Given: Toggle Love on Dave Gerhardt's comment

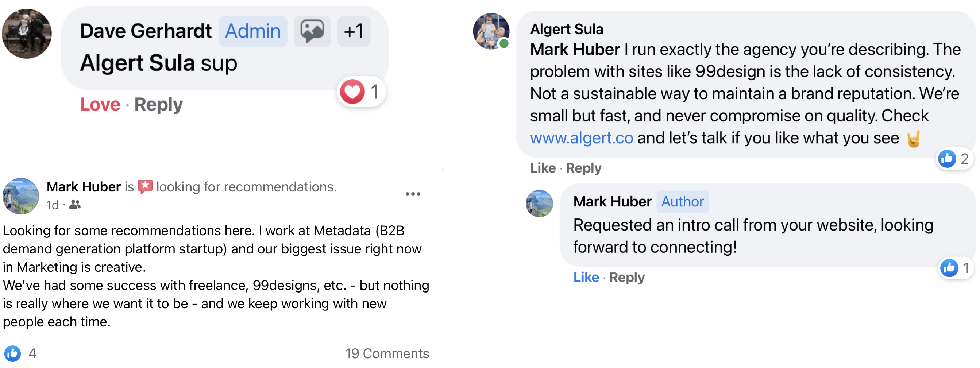Looking at the screenshot, I should [x=100, y=105].
